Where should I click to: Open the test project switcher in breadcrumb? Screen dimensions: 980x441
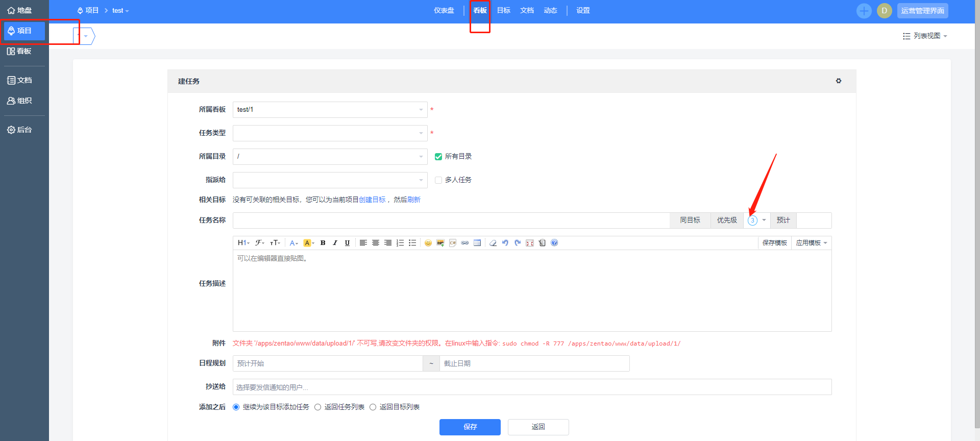(x=120, y=11)
